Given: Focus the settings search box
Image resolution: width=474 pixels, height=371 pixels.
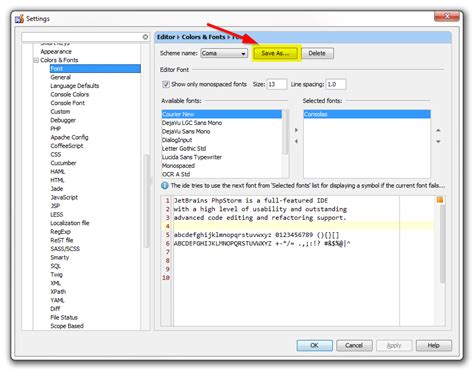Looking at the screenshot, I should pyautogui.click(x=82, y=37).
